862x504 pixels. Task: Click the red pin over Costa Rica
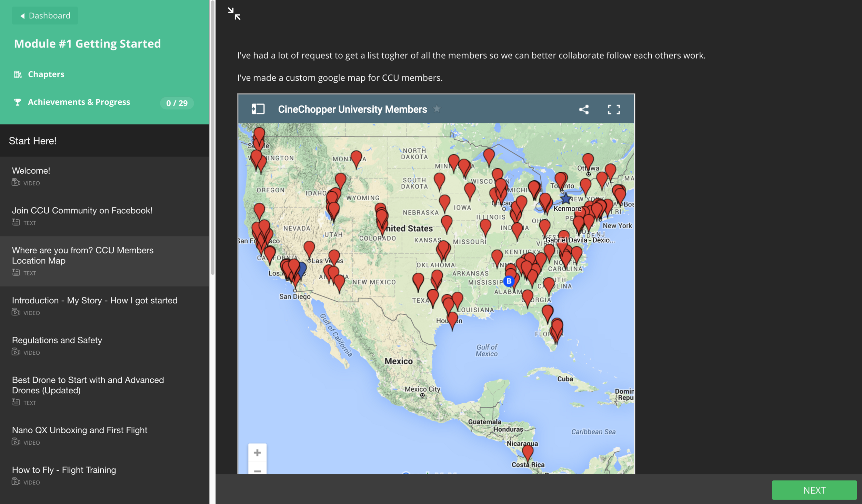pos(528,452)
